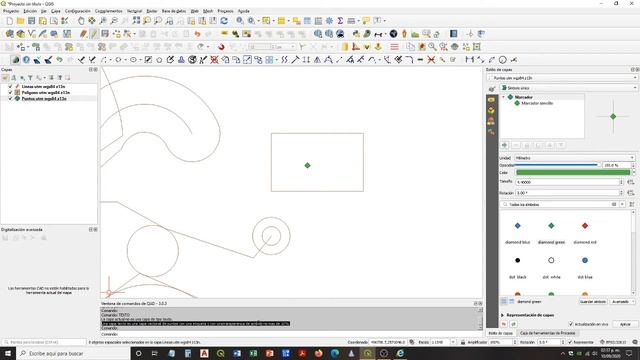Viewport: 640px width, 360px height.
Task: Toggle the Actualización en vivo checkbox
Action: pos(571,324)
